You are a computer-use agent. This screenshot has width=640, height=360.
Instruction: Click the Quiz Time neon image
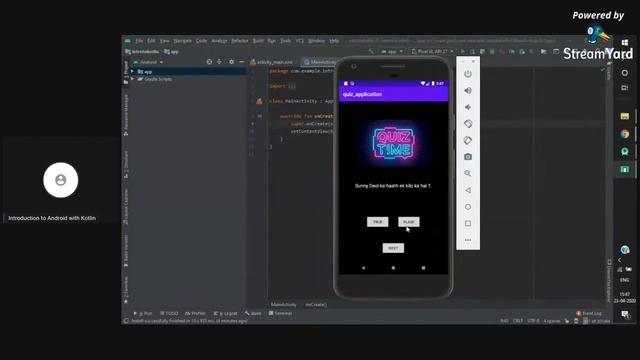(x=393, y=143)
